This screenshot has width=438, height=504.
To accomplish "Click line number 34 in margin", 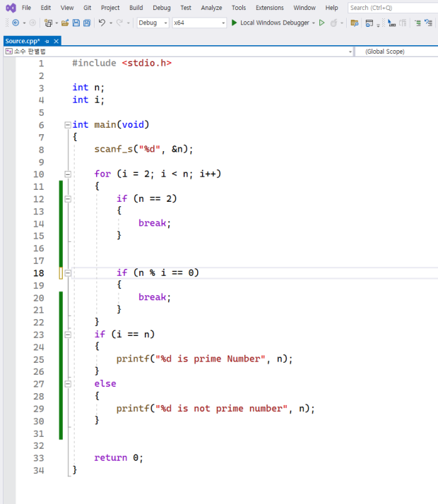I will click(x=38, y=471).
